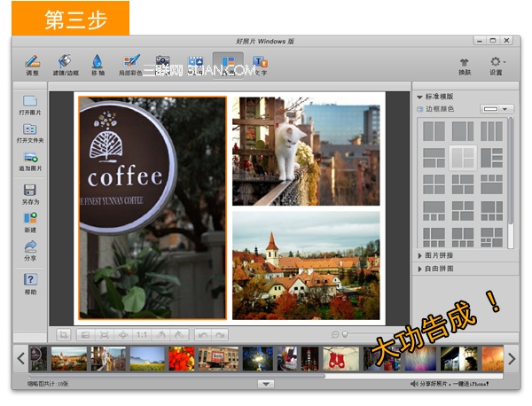Click the 边框颜色 label

tap(440, 109)
